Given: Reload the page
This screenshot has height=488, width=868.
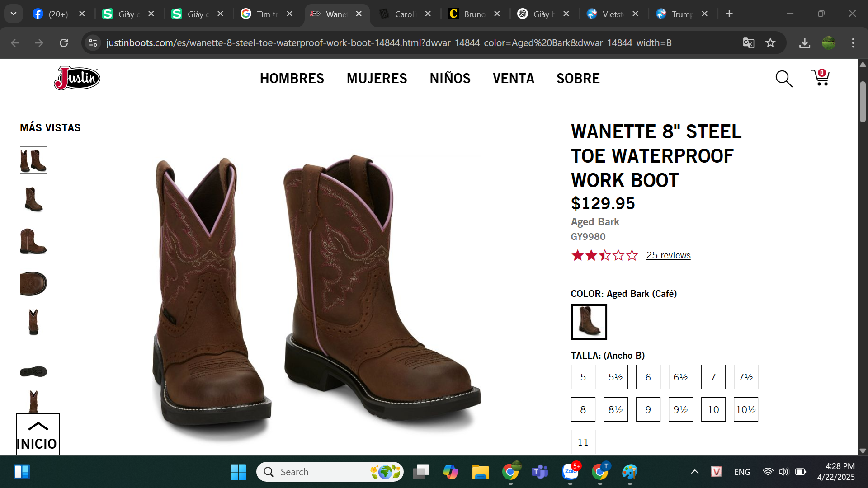Looking at the screenshot, I should [x=64, y=43].
